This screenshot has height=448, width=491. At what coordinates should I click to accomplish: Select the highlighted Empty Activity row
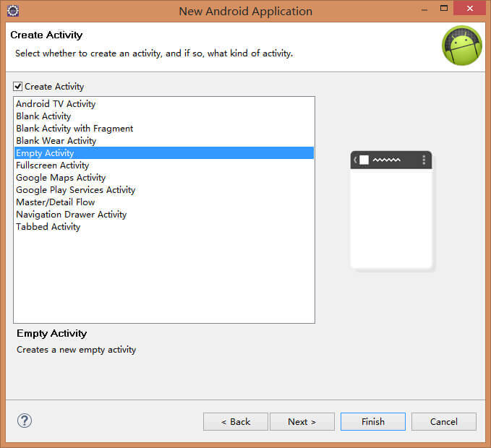pyautogui.click(x=163, y=153)
